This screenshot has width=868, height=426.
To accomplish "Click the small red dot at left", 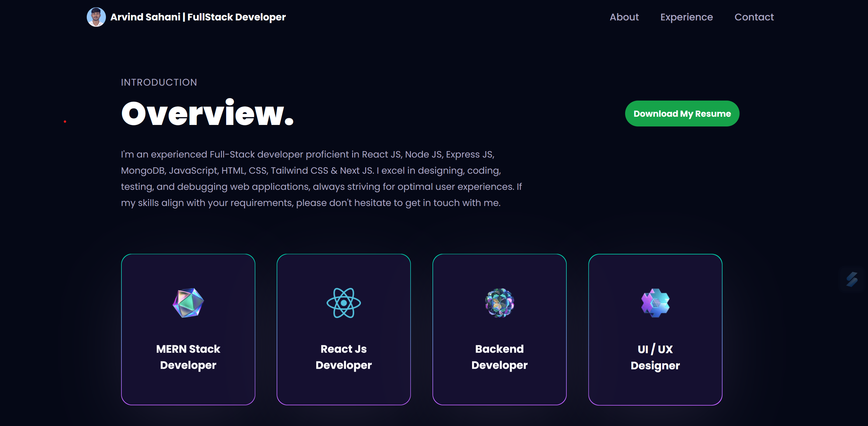I will coord(65,121).
